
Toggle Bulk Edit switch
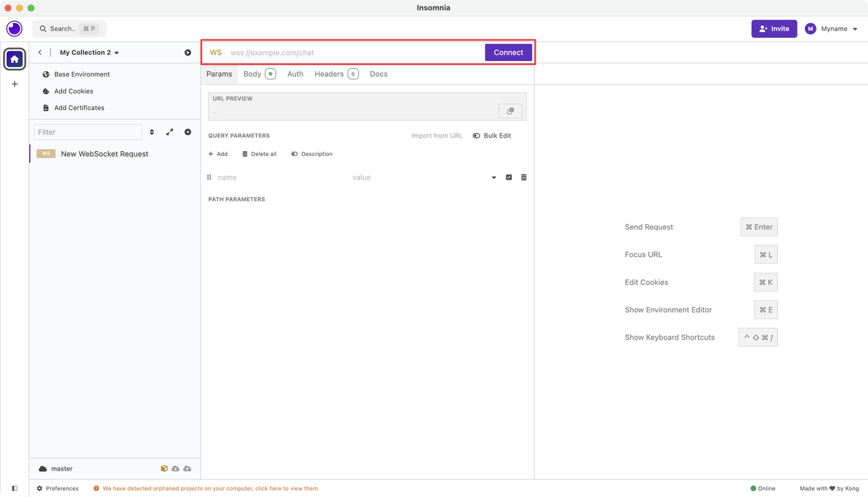[x=492, y=136]
